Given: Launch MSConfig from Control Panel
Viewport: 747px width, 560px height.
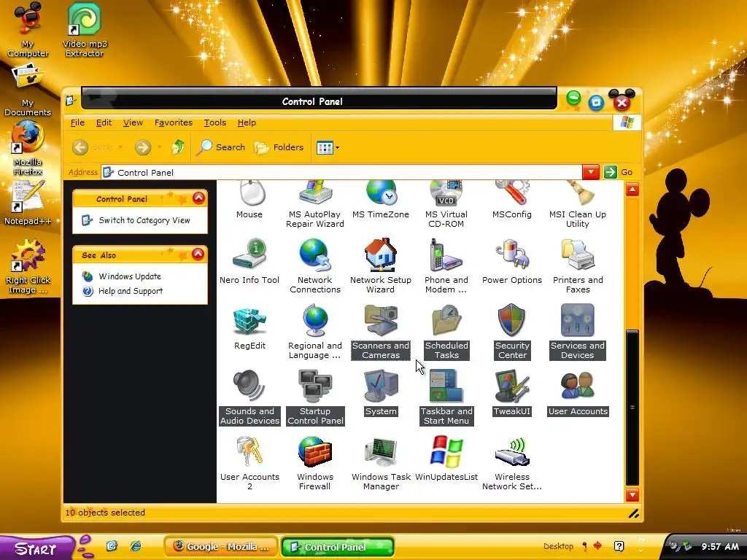Looking at the screenshot, I should pos(511,200).
